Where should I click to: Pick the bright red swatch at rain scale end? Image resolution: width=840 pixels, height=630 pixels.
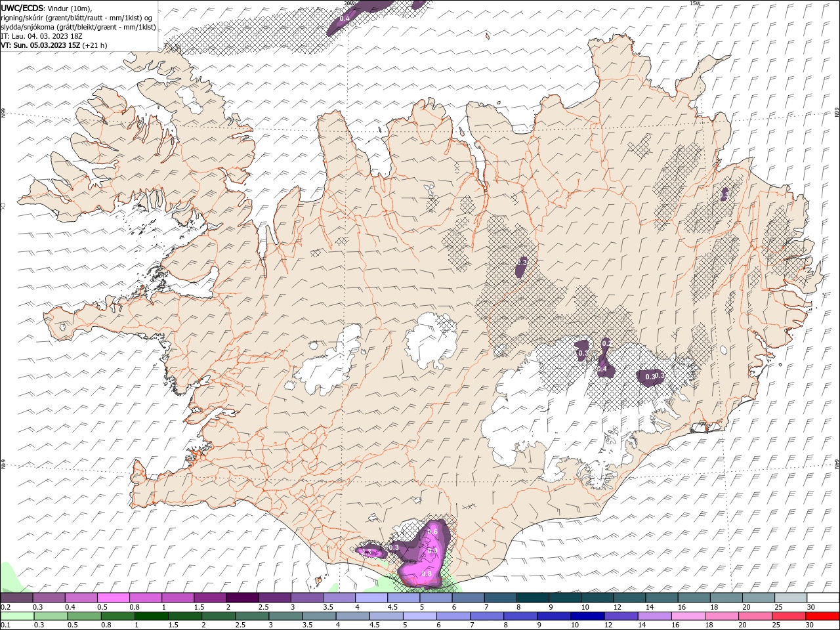coord(822,616)
